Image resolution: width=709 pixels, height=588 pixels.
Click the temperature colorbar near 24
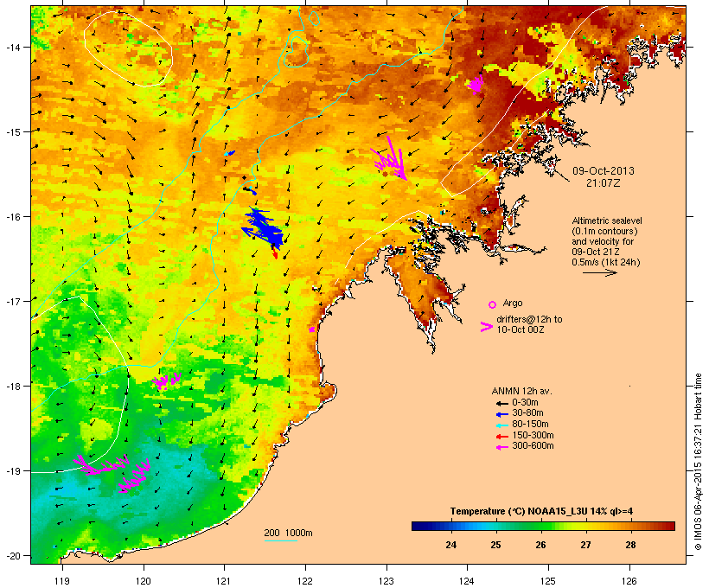(450, 526)
